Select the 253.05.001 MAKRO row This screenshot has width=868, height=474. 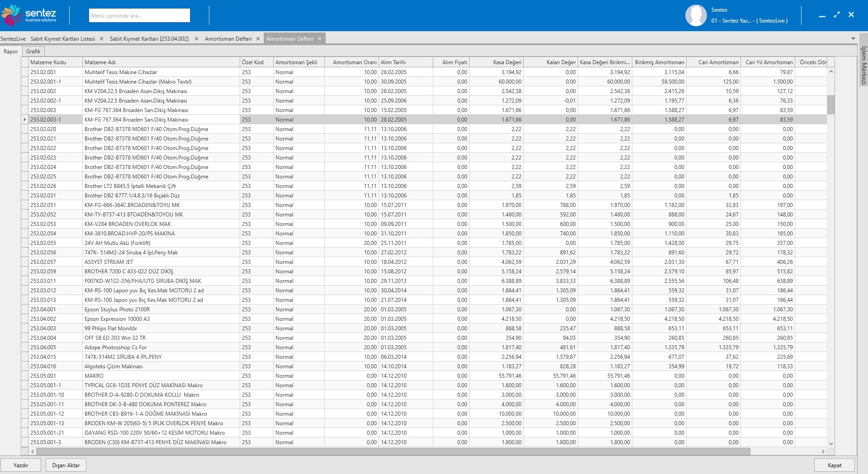(424, 376)
